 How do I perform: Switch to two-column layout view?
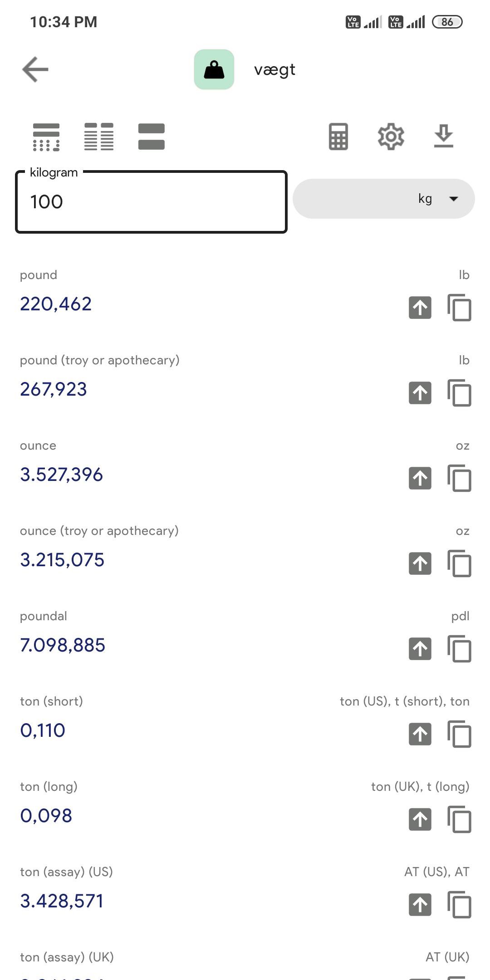tap(99, 137)
